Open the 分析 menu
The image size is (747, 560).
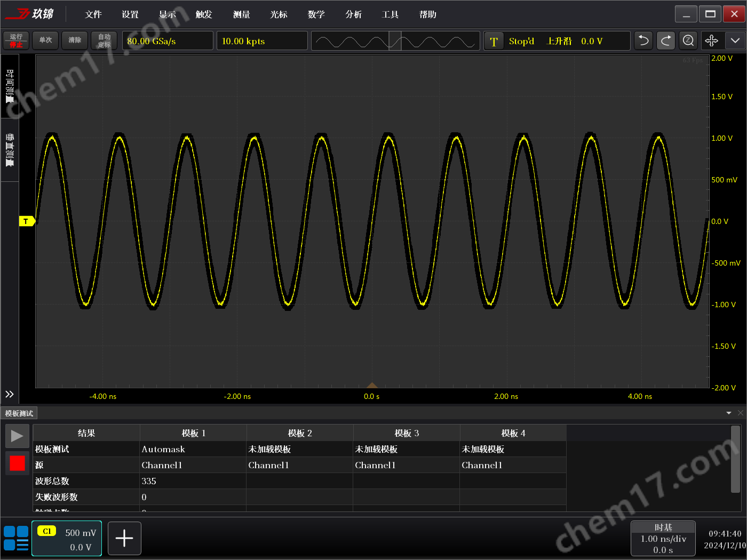353,14
